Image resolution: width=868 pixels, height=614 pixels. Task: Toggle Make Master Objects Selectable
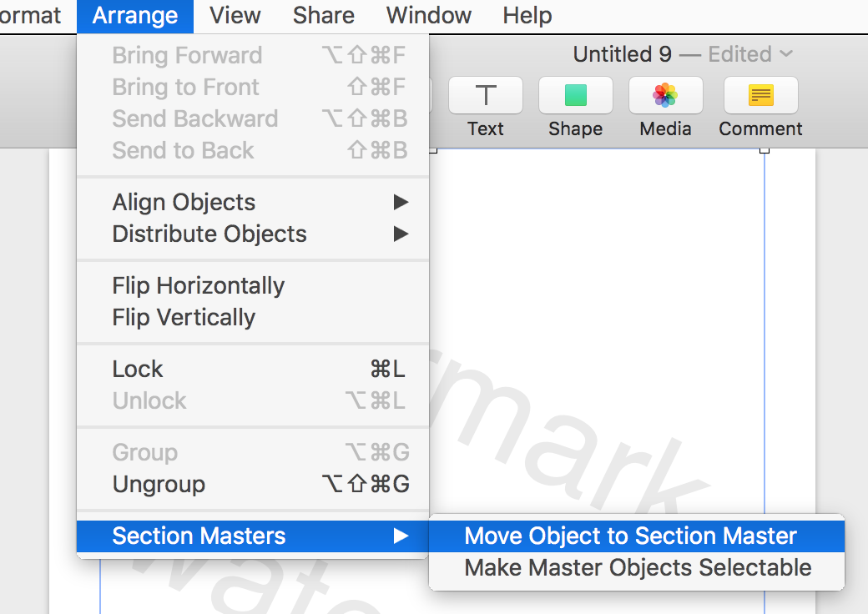(x=637, y=567)
